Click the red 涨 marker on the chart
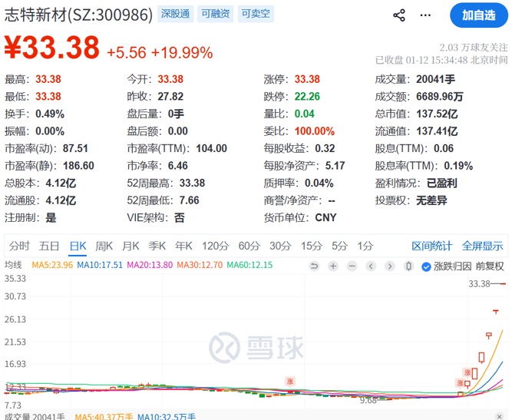Screen dimensions: 512x420 coord(290,380)
